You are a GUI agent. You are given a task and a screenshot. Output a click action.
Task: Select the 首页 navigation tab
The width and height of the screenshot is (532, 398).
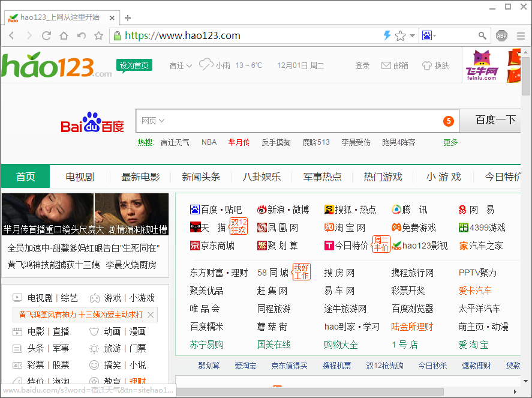coord(25,176)
